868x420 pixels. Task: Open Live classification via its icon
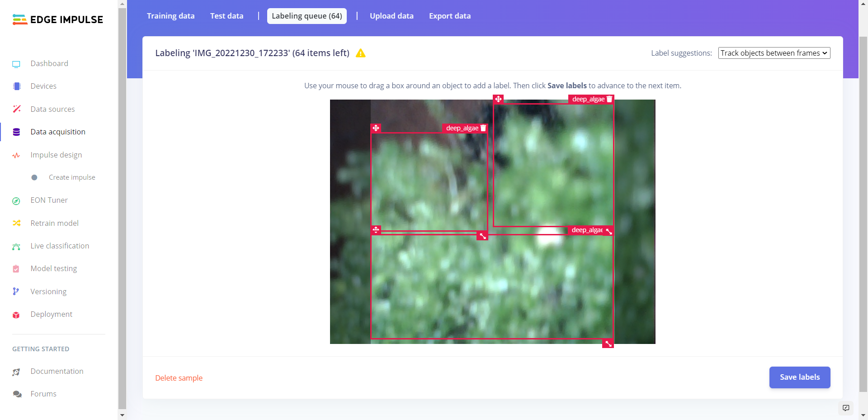tap(16, 246)
